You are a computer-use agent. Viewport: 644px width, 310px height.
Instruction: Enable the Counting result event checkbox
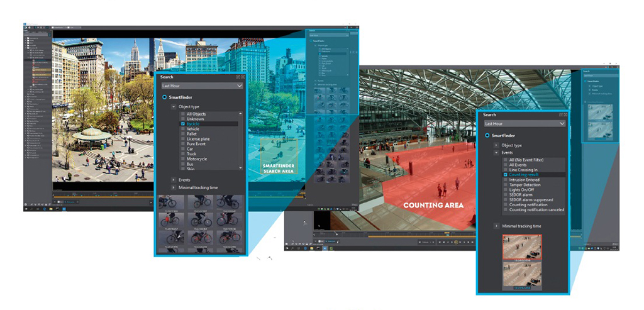click(x=505, y=175)
